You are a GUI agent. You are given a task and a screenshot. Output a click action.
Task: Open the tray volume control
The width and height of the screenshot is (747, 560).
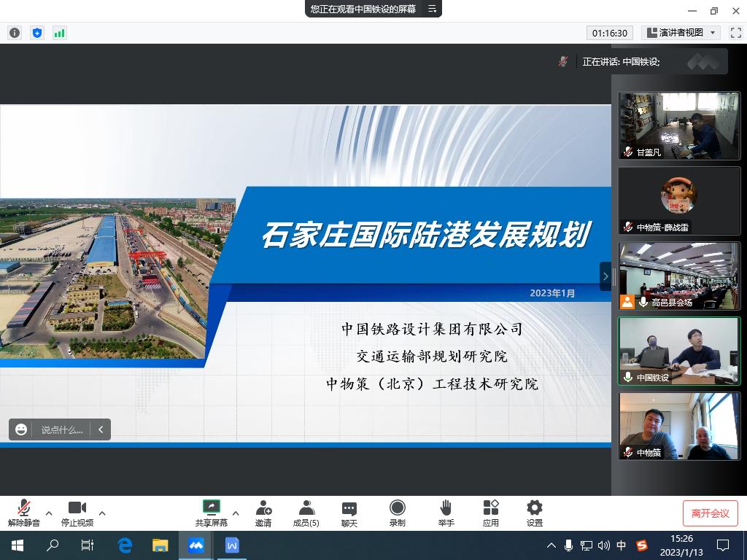tap(603, 545)
